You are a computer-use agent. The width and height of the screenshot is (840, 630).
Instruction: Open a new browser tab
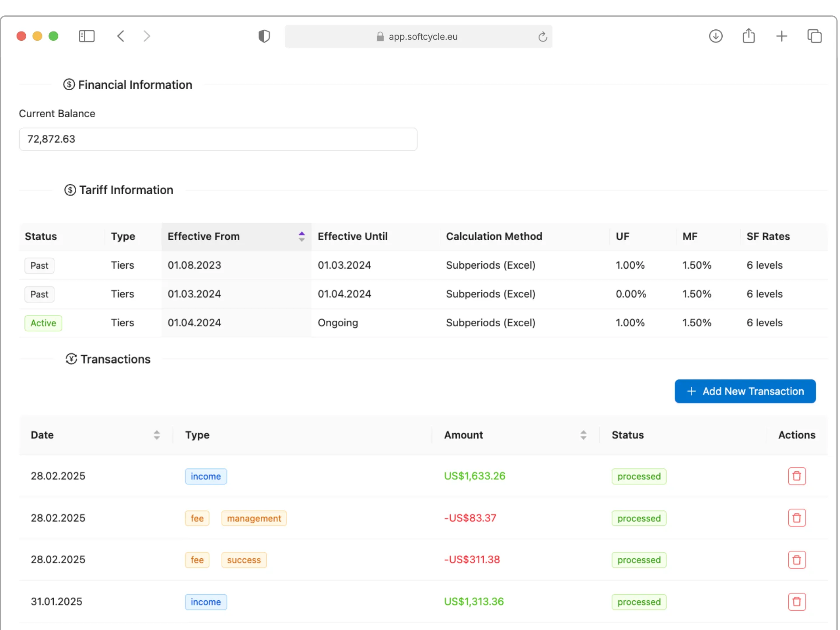click(x=781, y=36)
